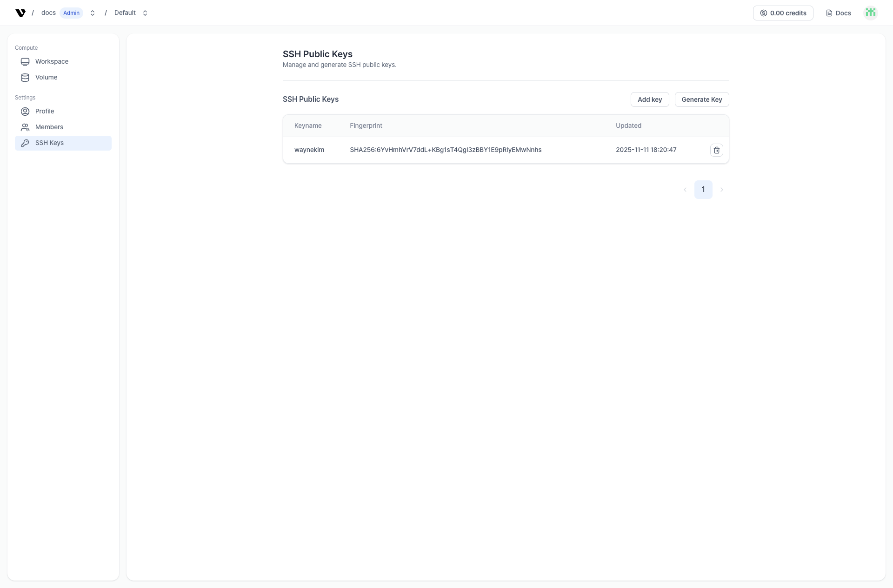Go to next page with the right chevron
This screenshot has height=588, width=893.
(721, 190)
